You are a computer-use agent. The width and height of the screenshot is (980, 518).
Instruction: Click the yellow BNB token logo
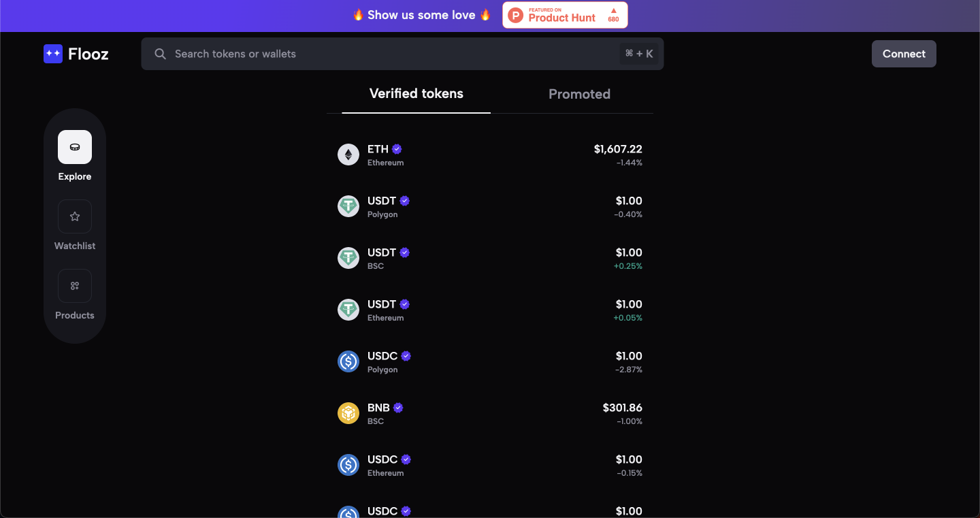pyautogui.click(x=348, y=413)
